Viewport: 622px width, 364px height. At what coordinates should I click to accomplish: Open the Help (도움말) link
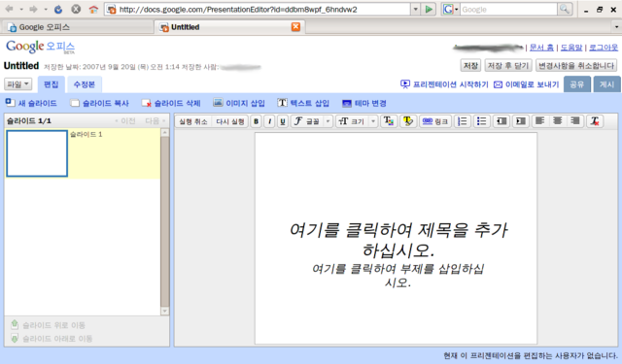click(571, 48)
